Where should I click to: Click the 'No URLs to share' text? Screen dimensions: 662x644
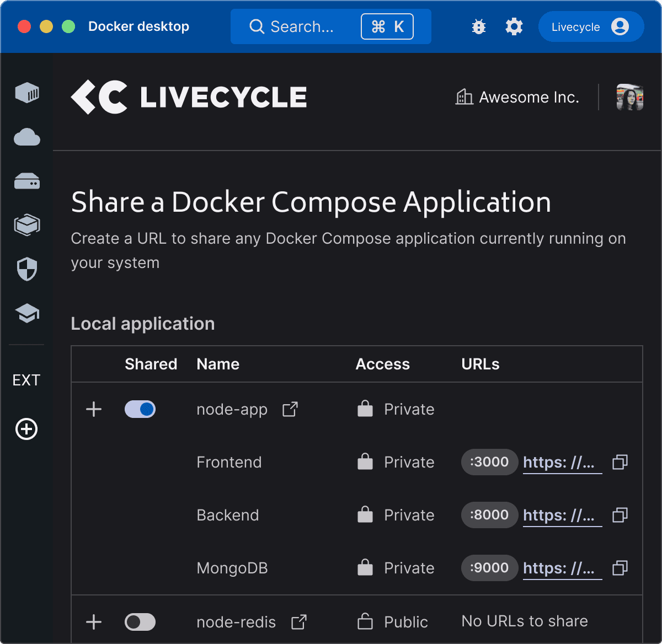coord(525,621)
